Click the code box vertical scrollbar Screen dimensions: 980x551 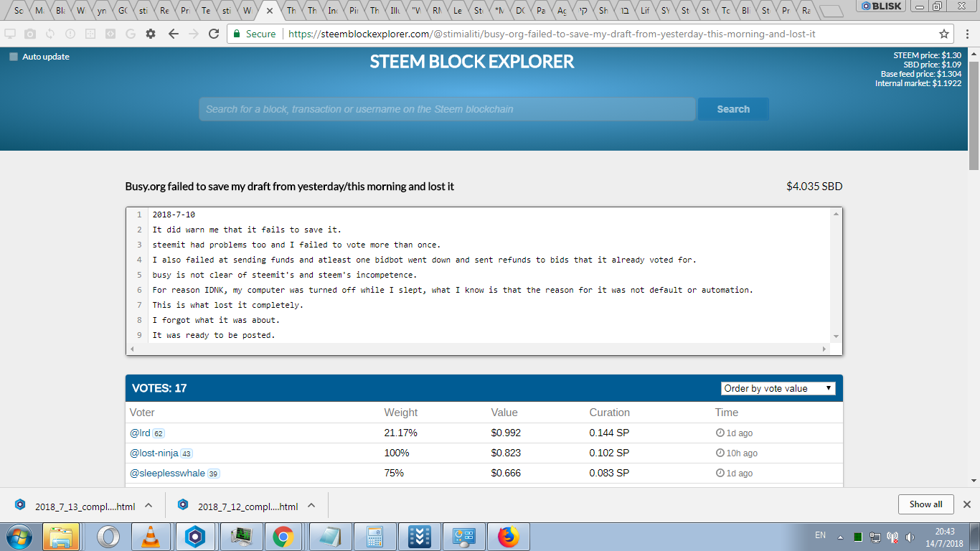pos(836,275)
